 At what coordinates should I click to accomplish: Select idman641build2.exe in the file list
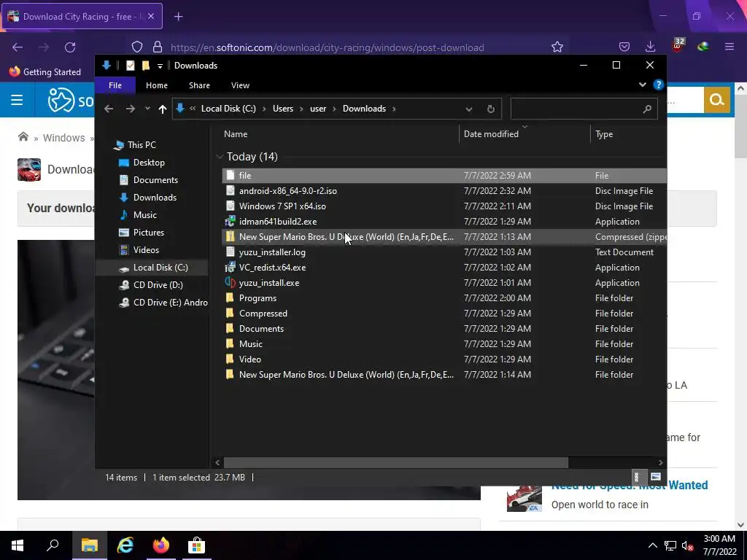(278, 222)
